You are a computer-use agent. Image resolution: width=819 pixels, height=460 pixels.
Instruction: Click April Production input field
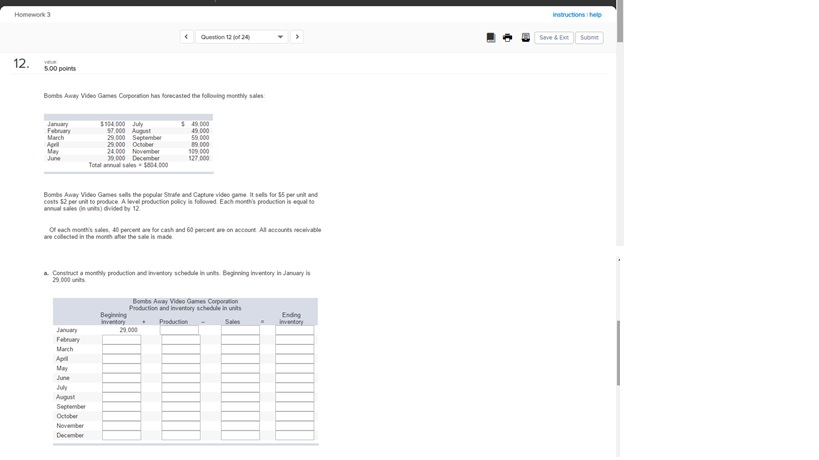click(x=181, y=359)
